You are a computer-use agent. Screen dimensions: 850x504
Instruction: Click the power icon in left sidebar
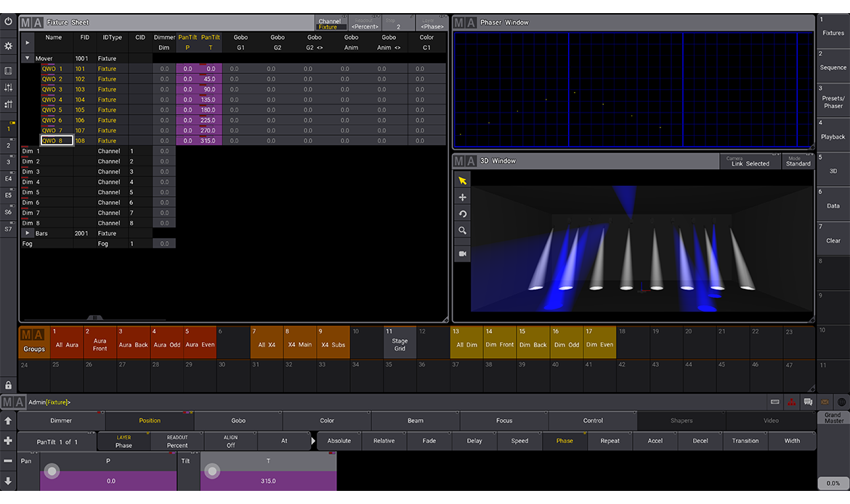click(8, 22)
